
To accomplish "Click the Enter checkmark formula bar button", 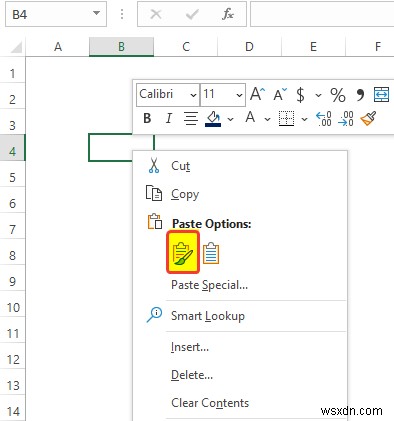I will [192, 14].
